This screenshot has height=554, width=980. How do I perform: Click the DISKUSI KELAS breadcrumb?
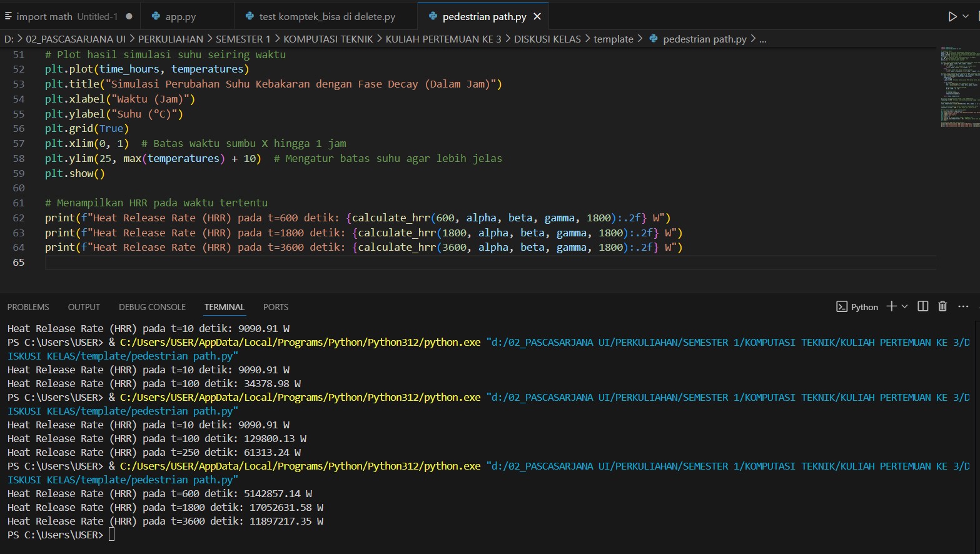(547, 39)
